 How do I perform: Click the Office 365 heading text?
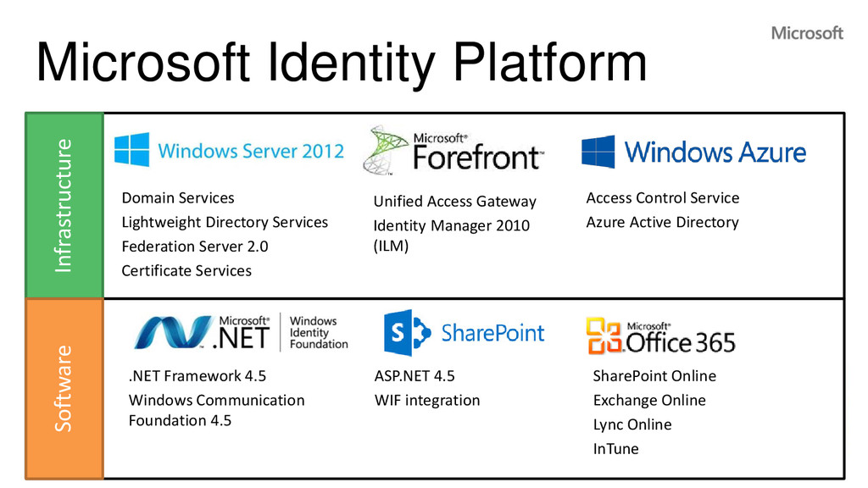[x=681, y=342]
